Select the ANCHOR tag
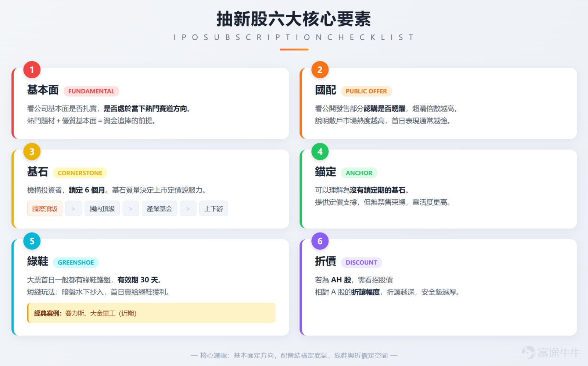 pos(359,173)
